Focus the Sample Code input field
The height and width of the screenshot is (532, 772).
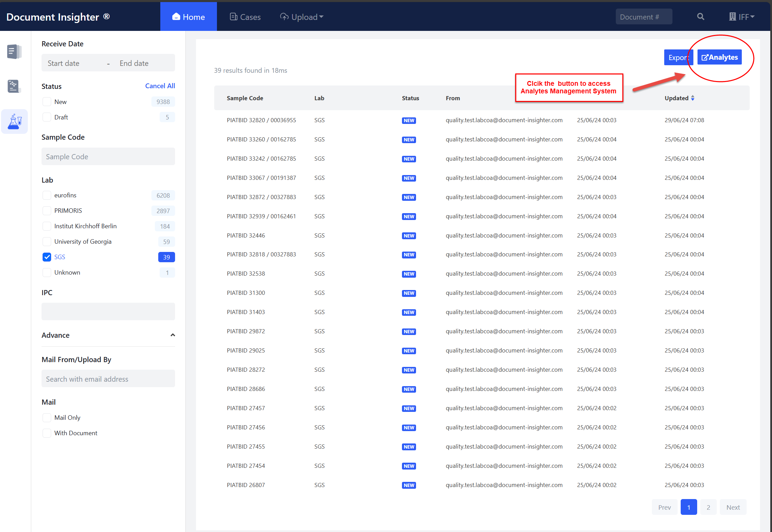pos(108,157)
